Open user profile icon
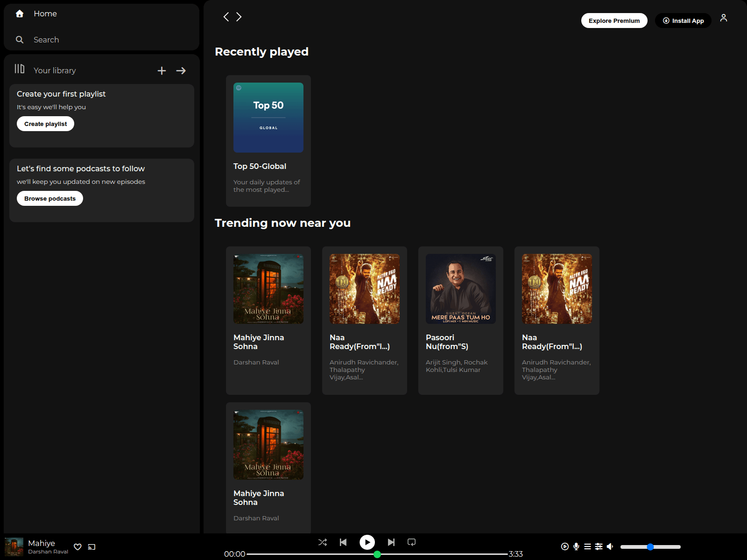Image resolution: width=747 pixels, height=560 pixels. pyautogui.click(x=724, y=18)
